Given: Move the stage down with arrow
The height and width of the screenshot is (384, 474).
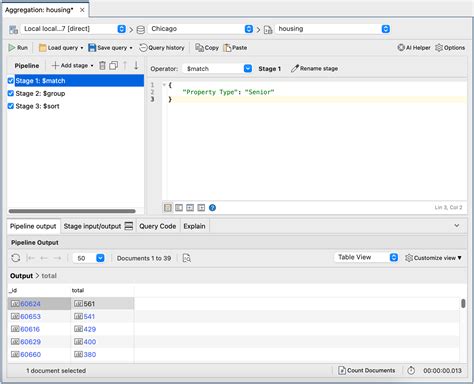Looking at the screenshot, I should pyautogui.click(x=136, y=65).
